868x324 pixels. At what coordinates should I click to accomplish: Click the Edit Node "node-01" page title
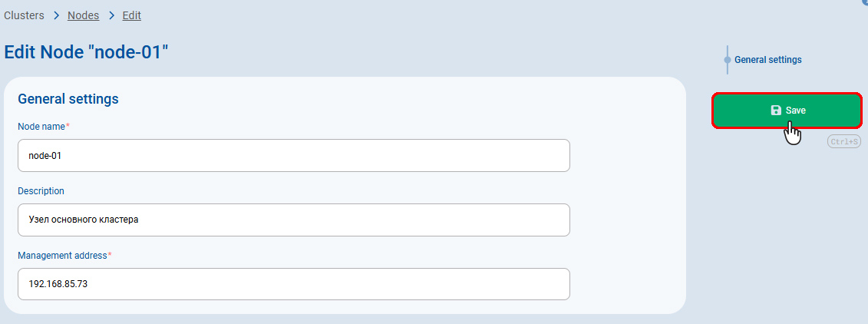(x=86, y=52)
